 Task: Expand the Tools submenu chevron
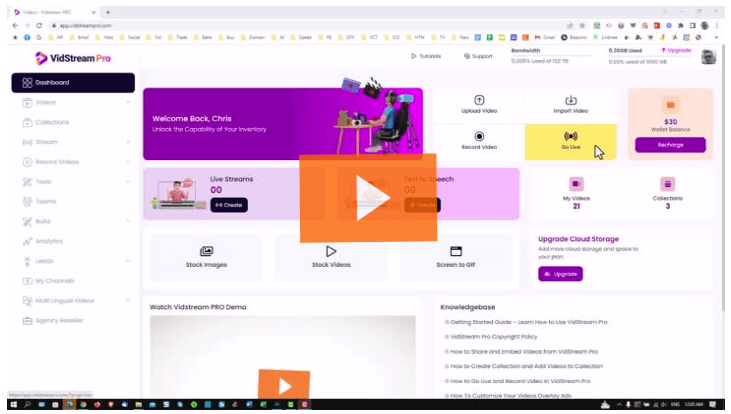click(128, 182)
